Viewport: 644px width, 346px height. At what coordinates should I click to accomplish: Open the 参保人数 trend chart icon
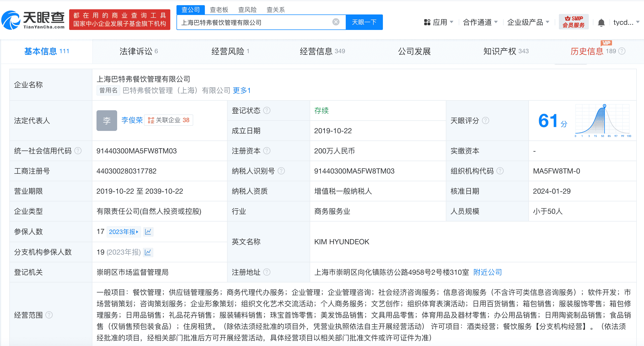click(x=148, y=232)
